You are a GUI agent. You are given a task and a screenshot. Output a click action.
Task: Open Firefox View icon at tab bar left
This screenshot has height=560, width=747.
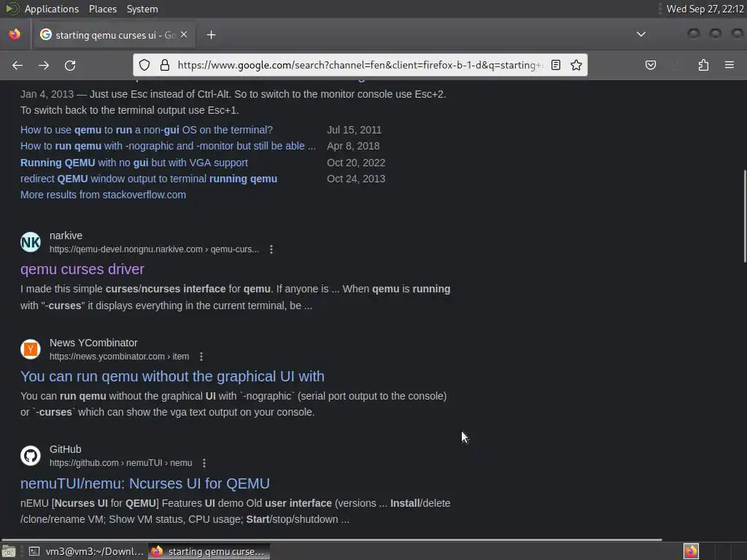pos(15,34)
